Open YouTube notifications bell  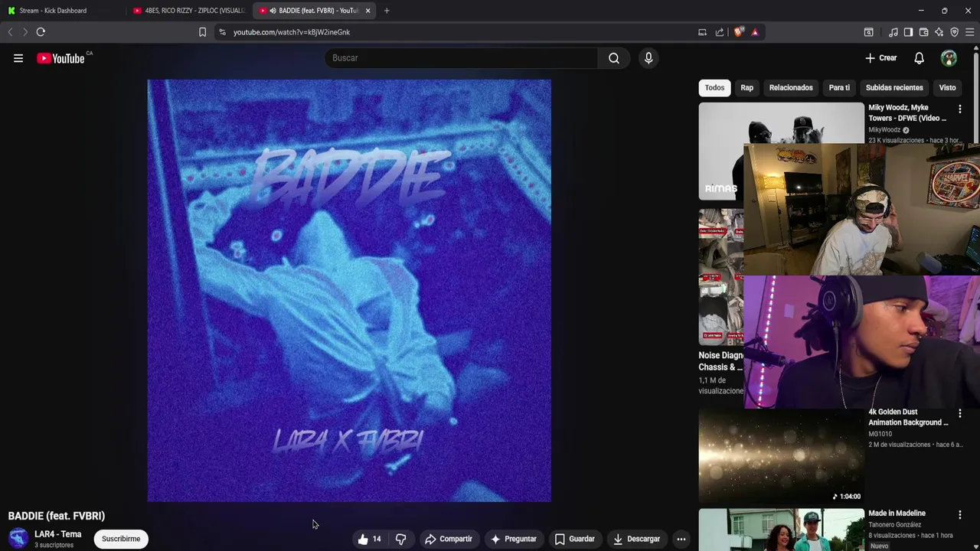coord(919,58)
